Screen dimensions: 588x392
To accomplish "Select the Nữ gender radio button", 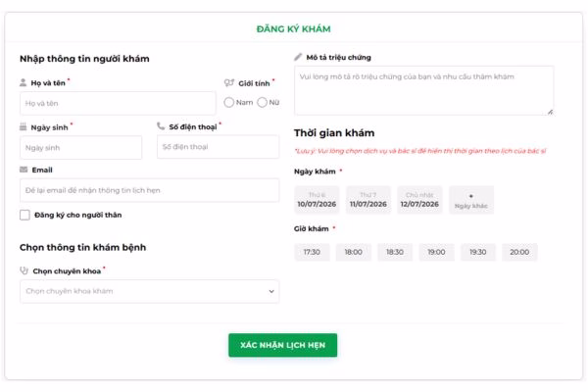I will 262,102.
